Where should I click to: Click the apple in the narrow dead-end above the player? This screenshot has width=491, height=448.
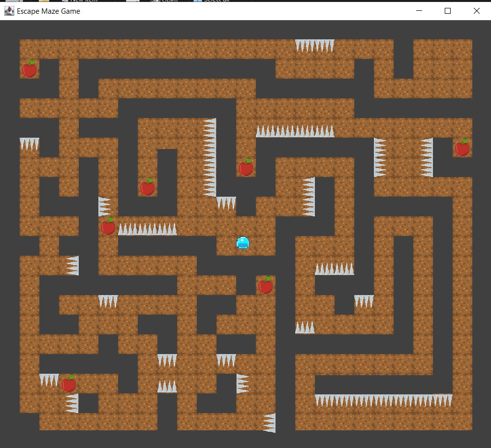point(246,167)
